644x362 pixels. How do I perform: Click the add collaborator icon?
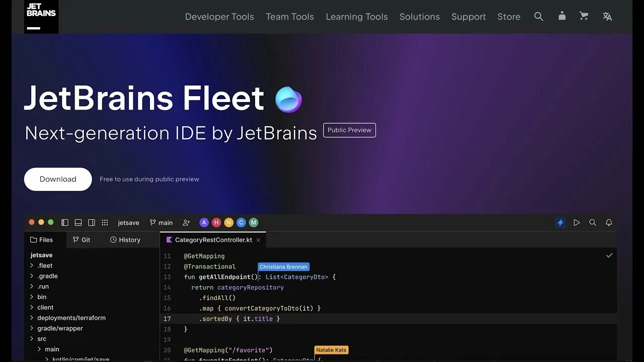click(x=186, y=222)
